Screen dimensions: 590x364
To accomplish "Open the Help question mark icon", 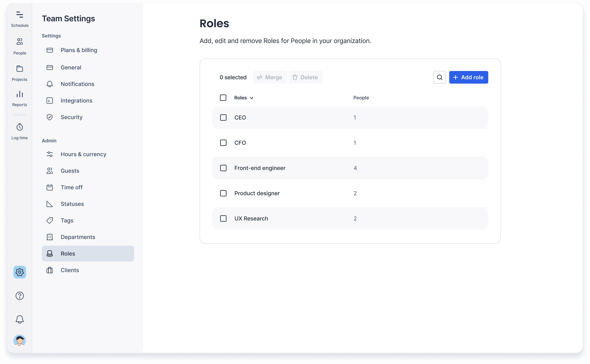I will click(x=20, y=296).
